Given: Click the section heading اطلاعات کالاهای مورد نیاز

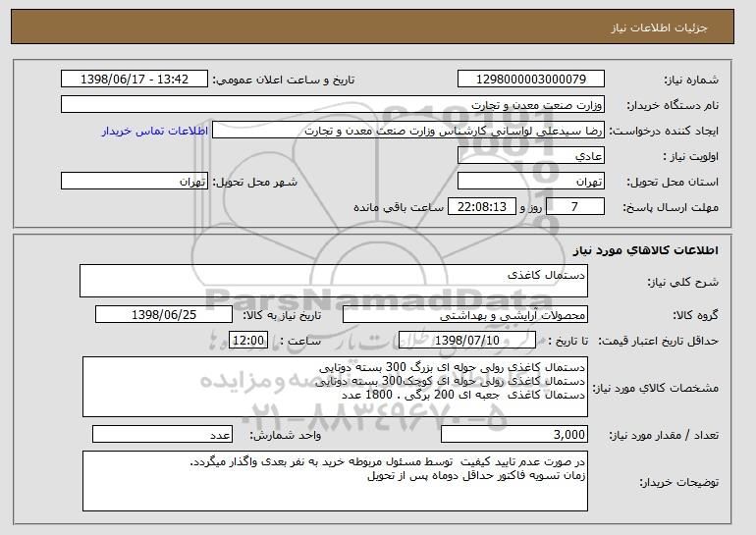Looking at the screenshot, I should coord(646,250).
